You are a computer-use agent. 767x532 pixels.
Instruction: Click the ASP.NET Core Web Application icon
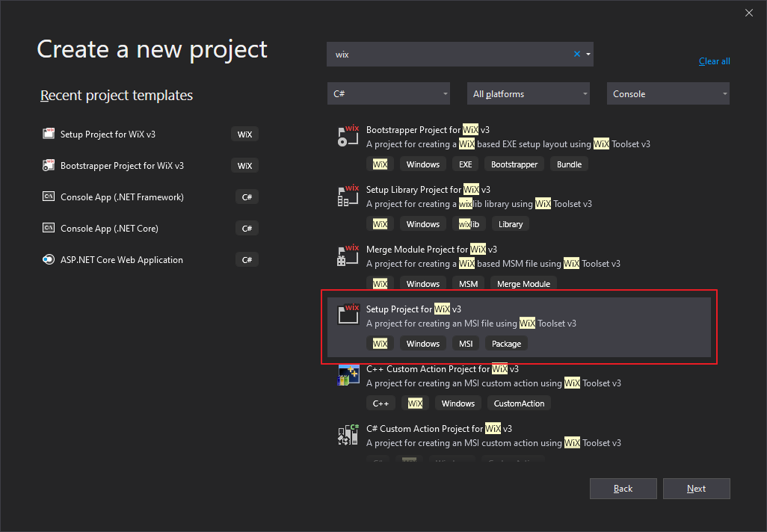pos(49,259)
